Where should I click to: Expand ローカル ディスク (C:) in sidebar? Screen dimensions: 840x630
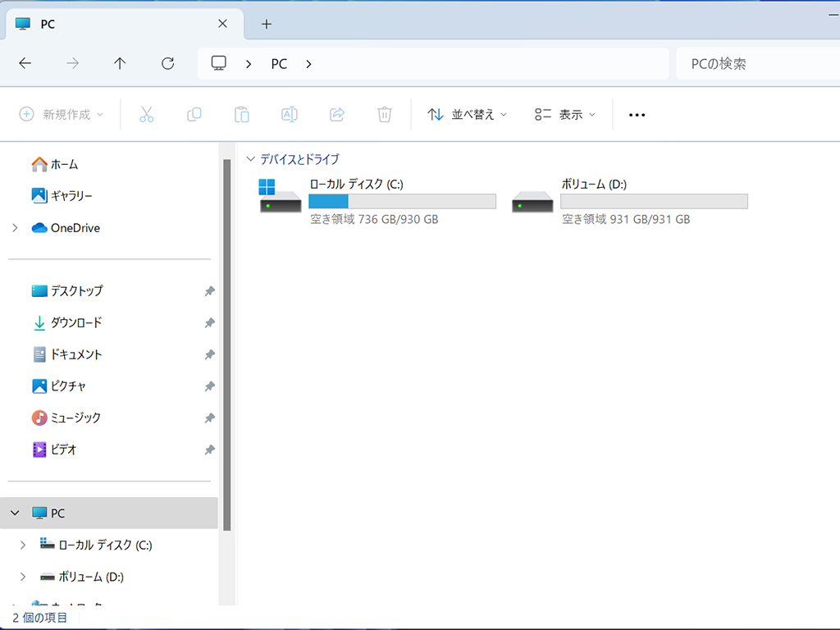click(22, 545)
